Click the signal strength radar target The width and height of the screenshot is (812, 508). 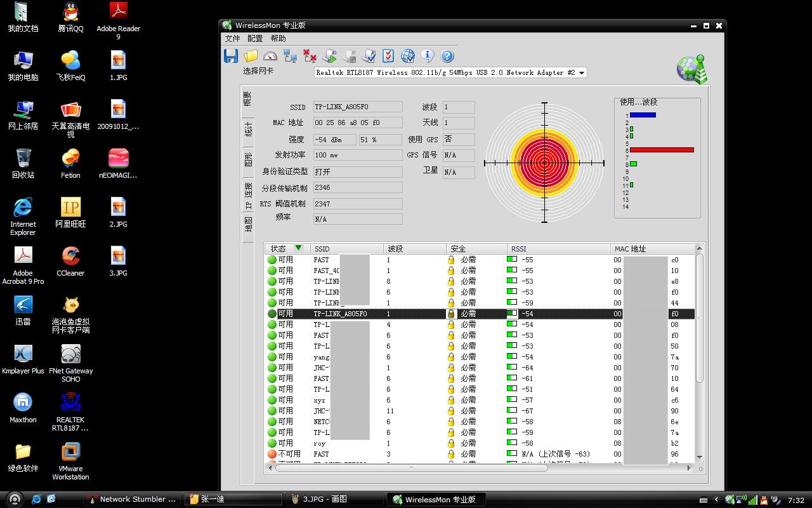[x=544, y=163]
